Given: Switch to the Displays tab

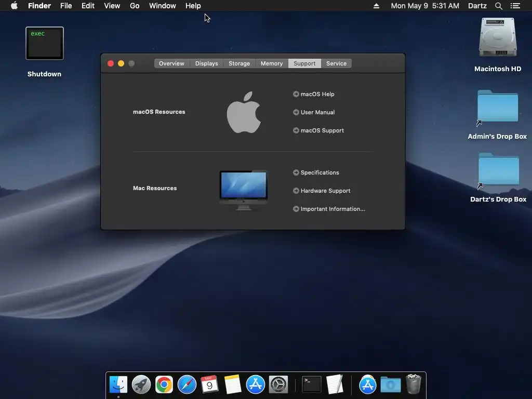Looking at the screenshot, I should 207,63.
